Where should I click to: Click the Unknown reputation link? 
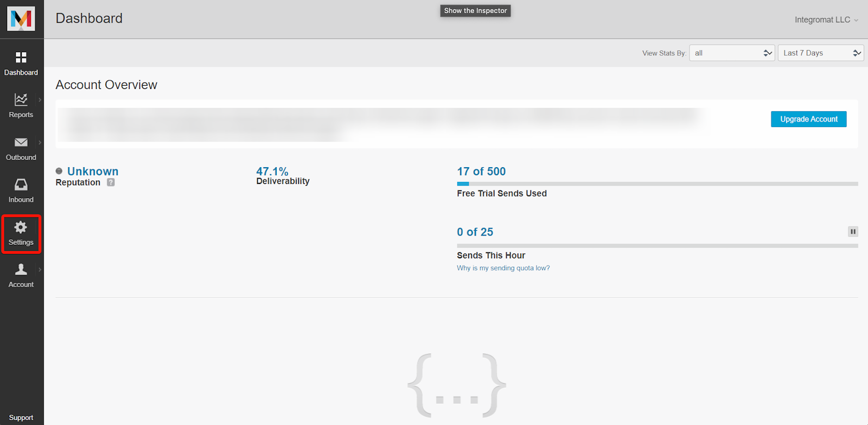[93, 172]
